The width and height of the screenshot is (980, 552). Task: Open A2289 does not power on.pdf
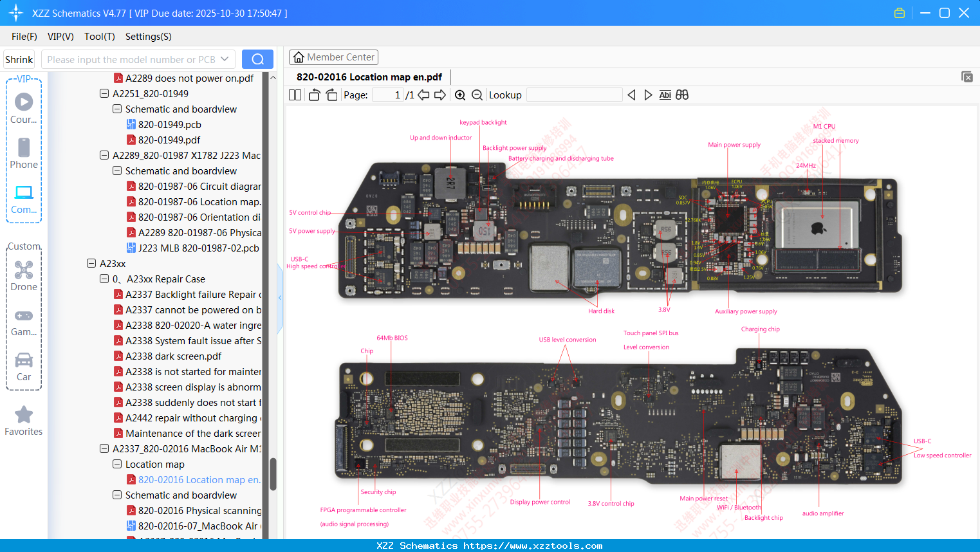184,78
